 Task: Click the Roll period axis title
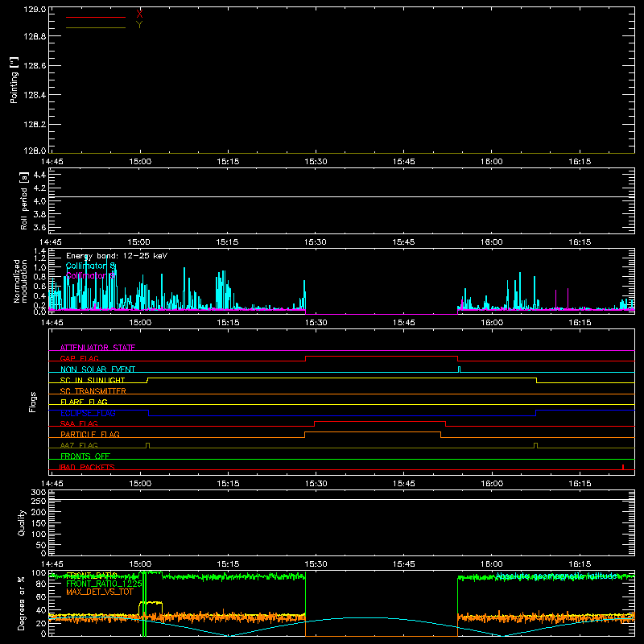pos(24,200)
